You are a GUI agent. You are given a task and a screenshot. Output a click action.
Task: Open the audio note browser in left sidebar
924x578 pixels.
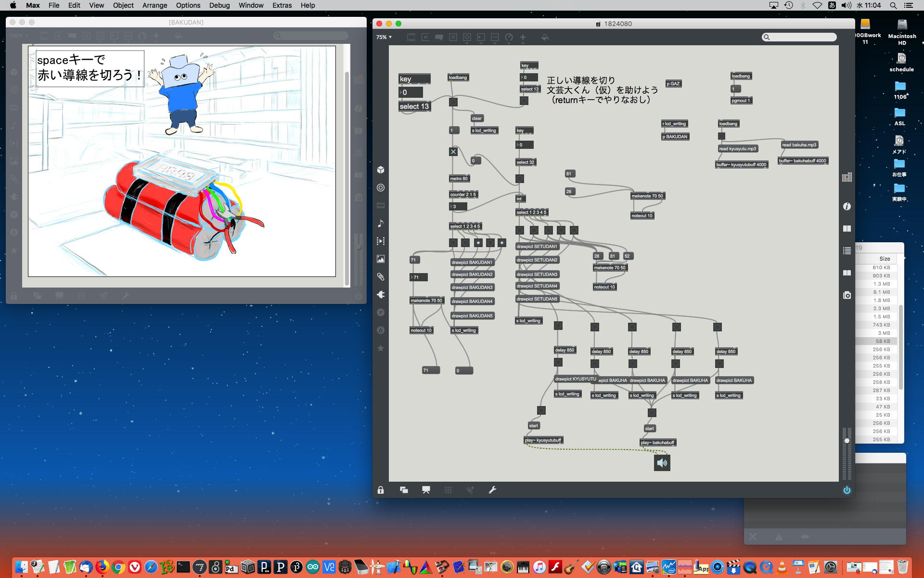click(x=381, y=223)
